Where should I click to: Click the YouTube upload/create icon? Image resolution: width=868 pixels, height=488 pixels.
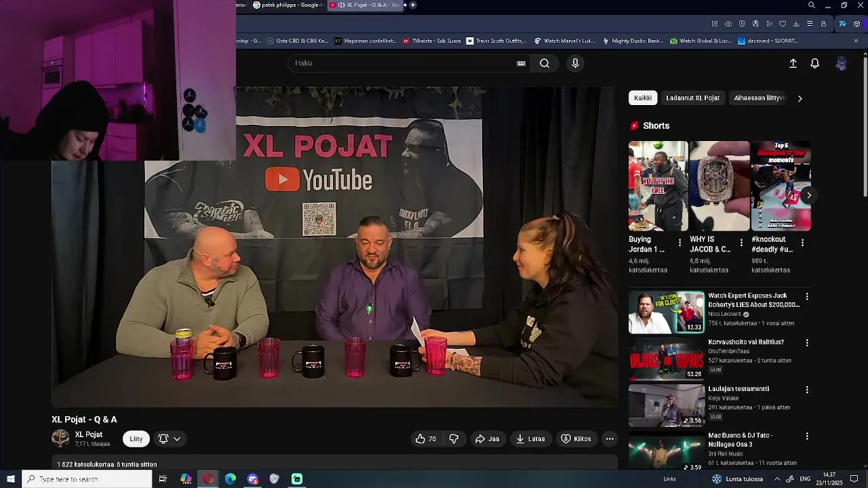click(793, 63)
